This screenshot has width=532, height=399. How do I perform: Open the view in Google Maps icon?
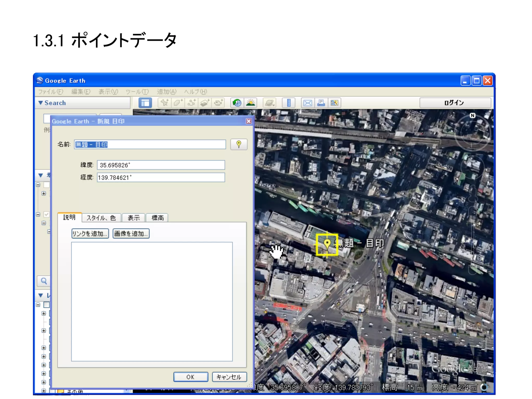tap(334, 103)
